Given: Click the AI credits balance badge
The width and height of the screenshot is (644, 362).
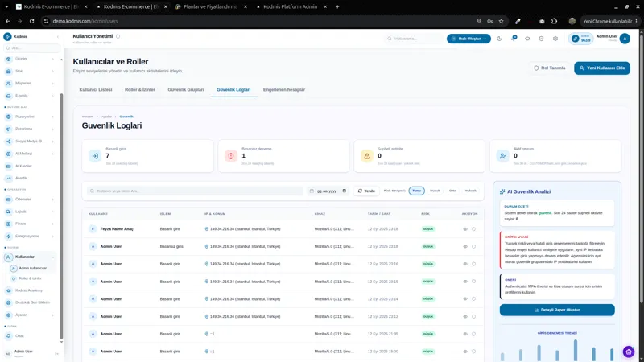Looking at the screenshot, I should (x=581, y=39).
